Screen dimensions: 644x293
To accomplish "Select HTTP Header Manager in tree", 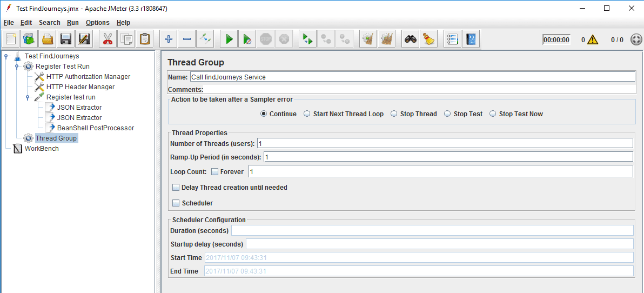I will [81, 86].
